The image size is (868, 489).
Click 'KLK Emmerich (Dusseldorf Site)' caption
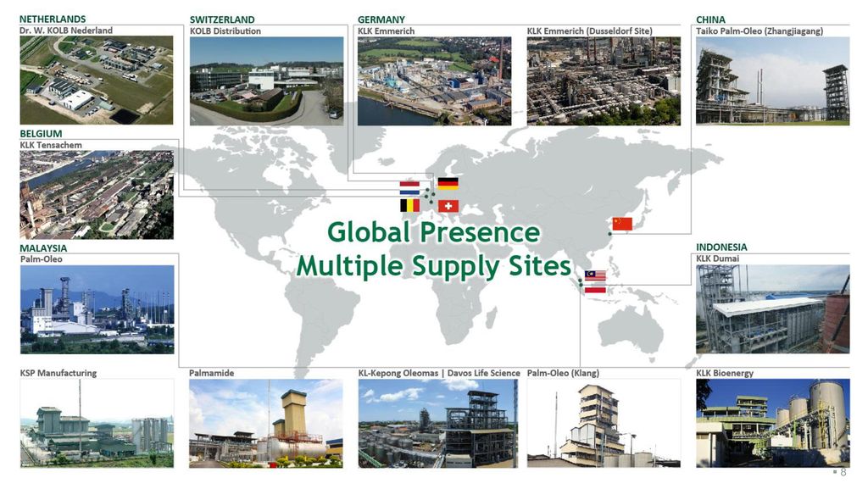click(590, 31)
